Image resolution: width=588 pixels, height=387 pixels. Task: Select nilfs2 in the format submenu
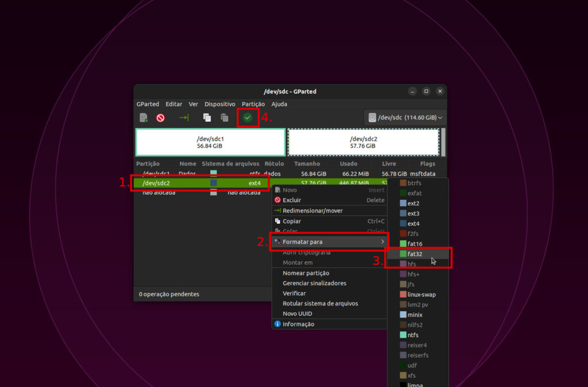click(x=418, y=325)
